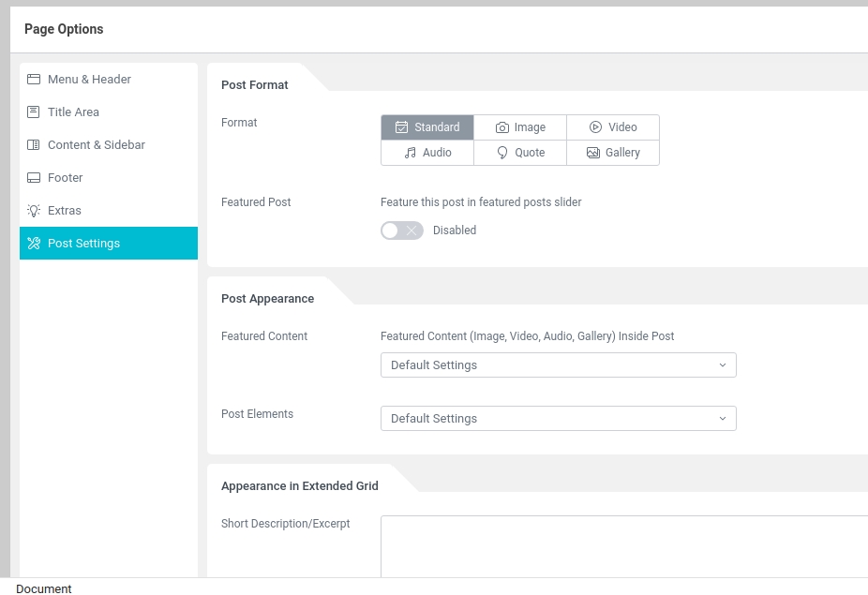Select the Gallery post format
The width and height of the screenshot is (868, 595).
tap(613, 153)
